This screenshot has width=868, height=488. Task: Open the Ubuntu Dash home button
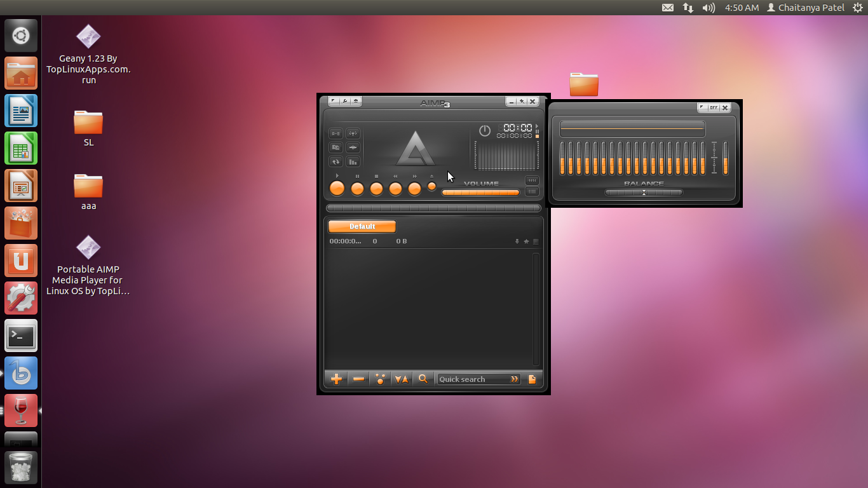coord(21,36)
